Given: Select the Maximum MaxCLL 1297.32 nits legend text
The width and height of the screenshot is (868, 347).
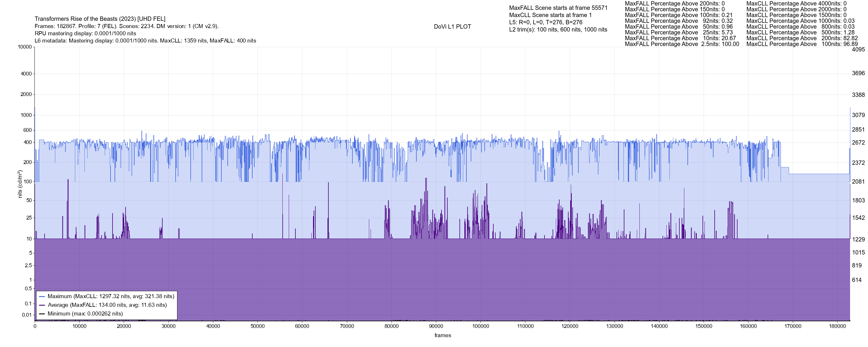Looking at the screenshot, I should (111, 296).
